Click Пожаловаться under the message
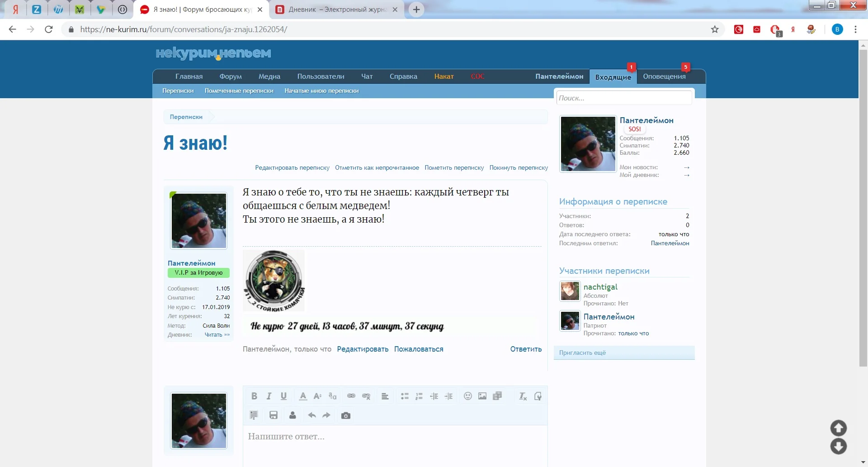Image resolution: width=868 pixels, height=467 pixels. (x=419, y=349)
